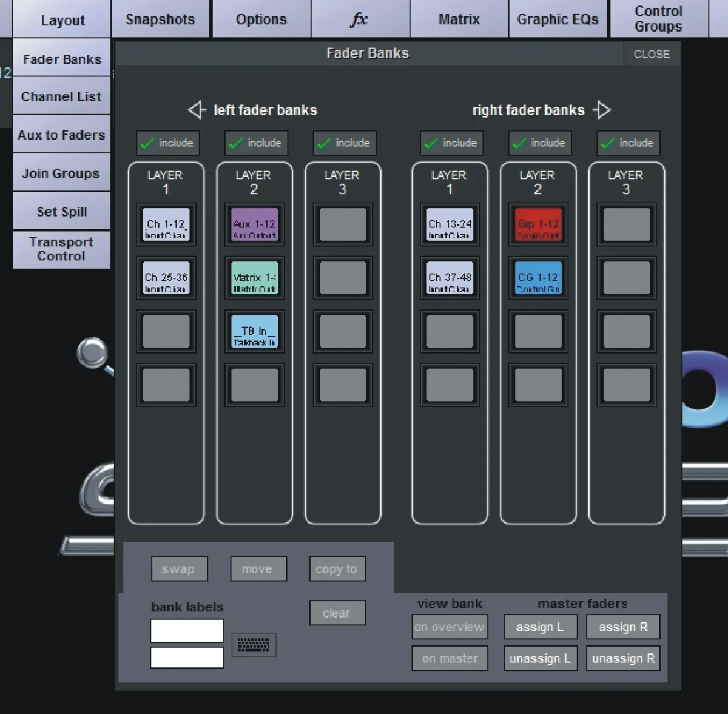Image resolution: width=728 pixels, height=714 pixels.
Task: Toggle include for left Layer 1
Action: coord(167,143)
